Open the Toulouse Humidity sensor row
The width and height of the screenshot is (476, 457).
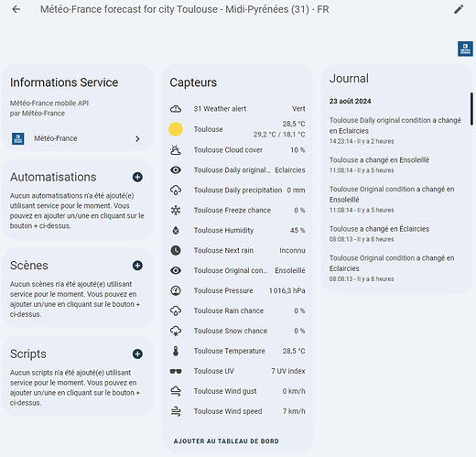(237, 230)
